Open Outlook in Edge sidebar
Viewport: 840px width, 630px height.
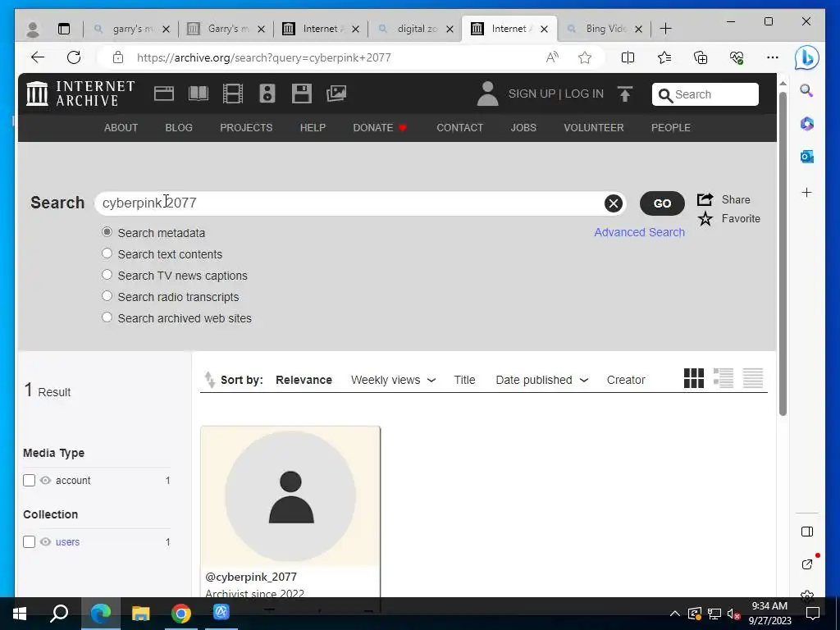807,157
